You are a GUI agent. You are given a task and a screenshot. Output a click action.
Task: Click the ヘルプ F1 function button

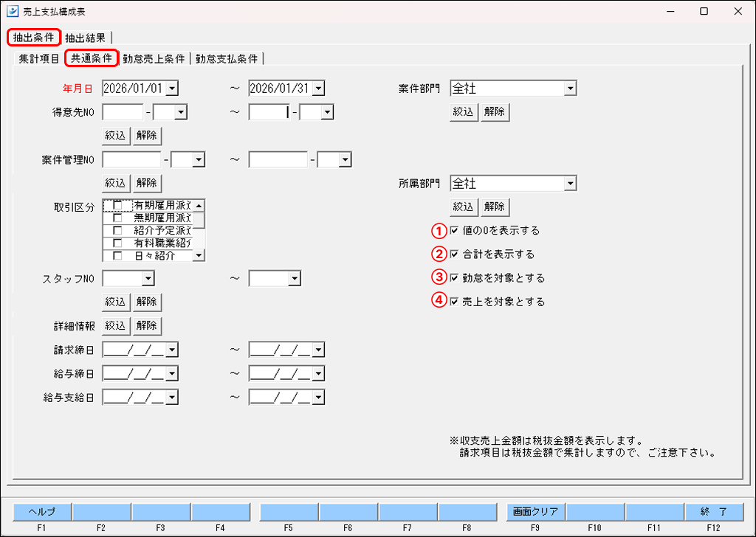pyautogui.click(x=42, y=511)
